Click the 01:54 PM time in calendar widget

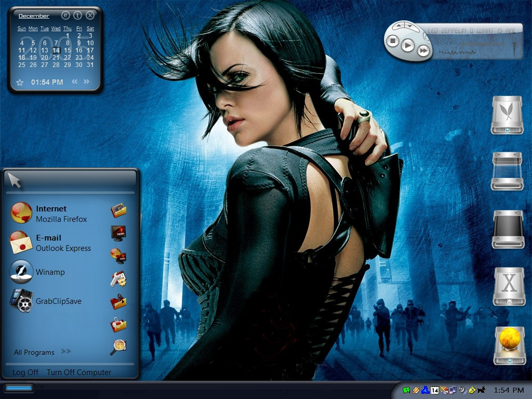[x=47, y=82]
